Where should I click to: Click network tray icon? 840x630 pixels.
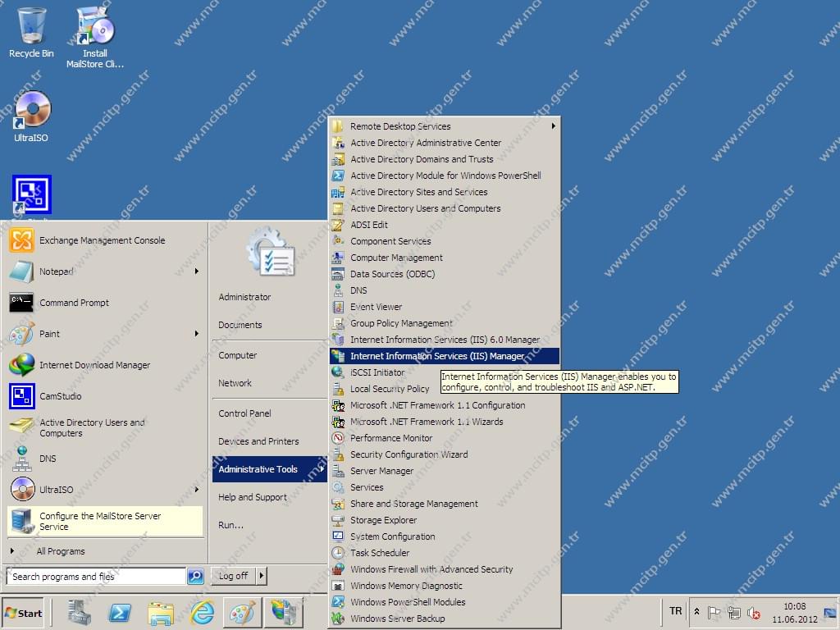point(734,612)
